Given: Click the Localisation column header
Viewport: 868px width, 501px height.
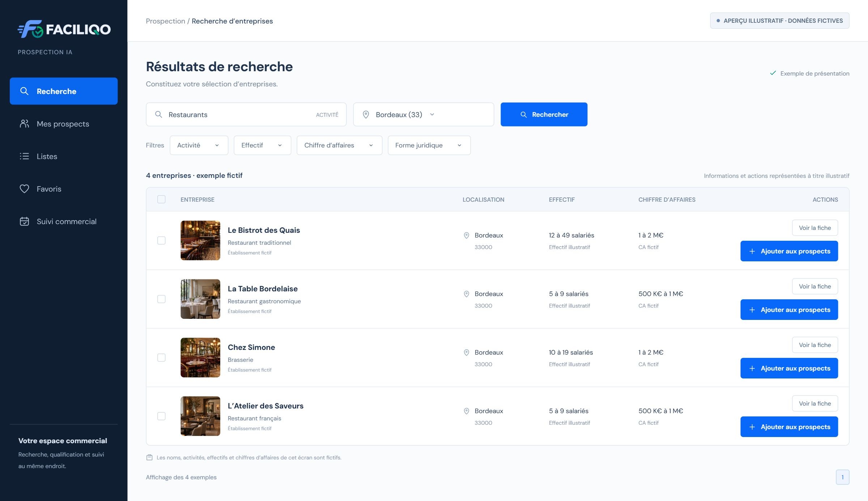Looking at the screenshot, I should [x=483, y=200].
